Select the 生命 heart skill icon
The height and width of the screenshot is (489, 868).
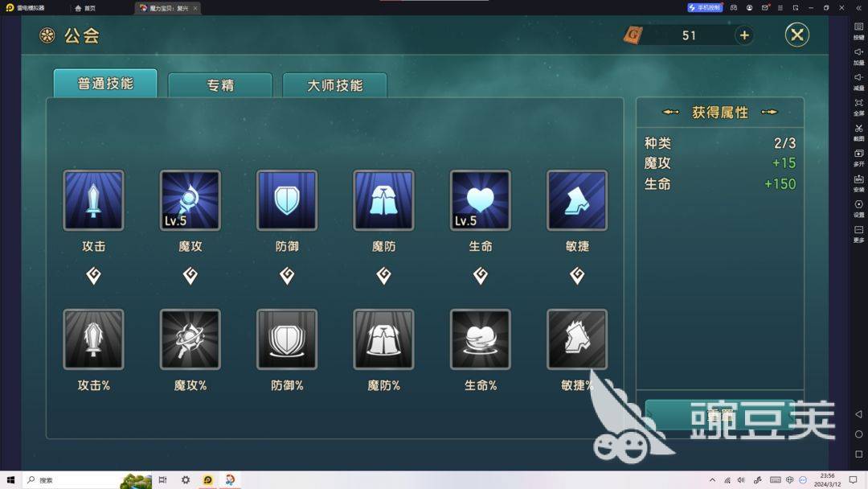coord(480,200)
